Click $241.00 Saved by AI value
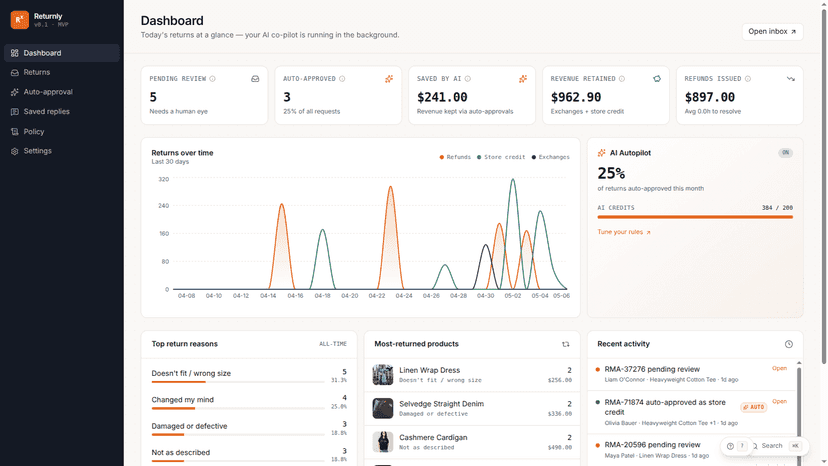The width and height of the screenshot is (828, 466). [442, 97]
